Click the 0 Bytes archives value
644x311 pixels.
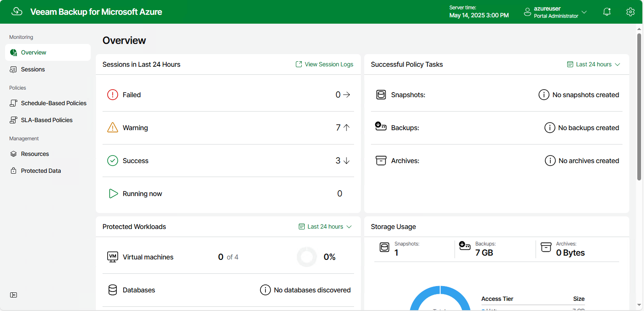[x=571, y=253]
